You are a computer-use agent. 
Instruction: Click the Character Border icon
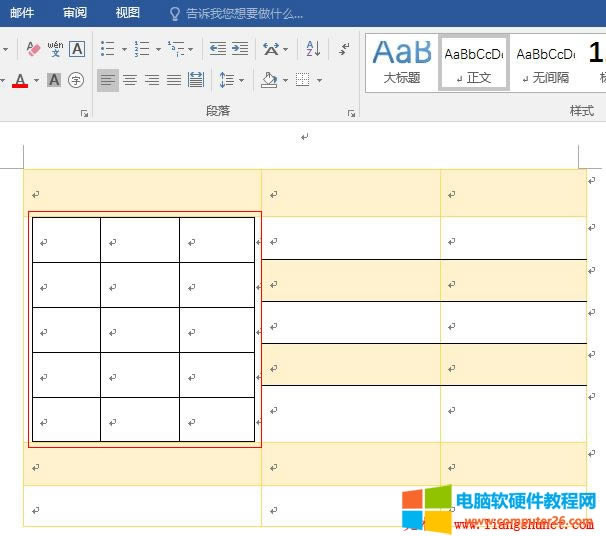[x=77, y=49]
